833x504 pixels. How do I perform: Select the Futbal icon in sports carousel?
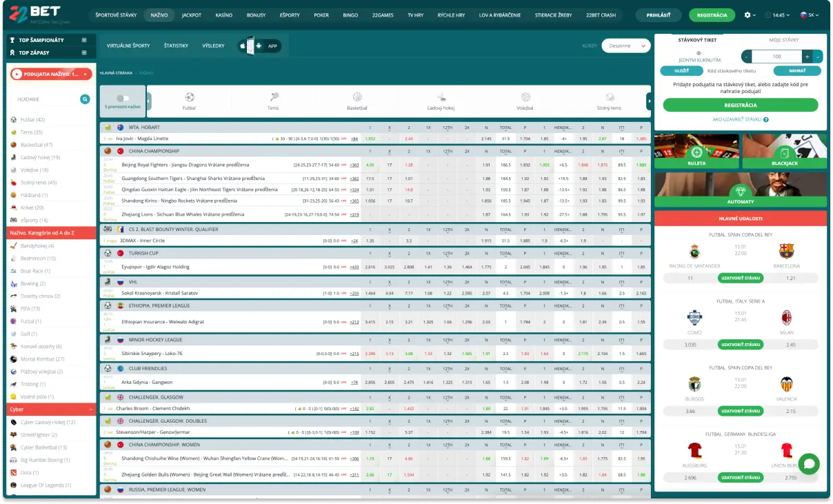189,98
